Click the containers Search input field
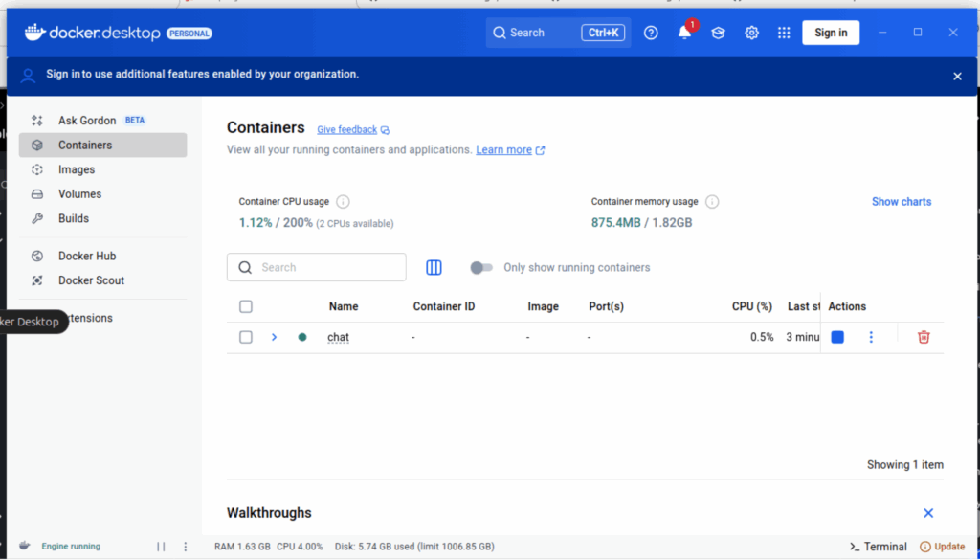980x560 pixels. 316,267
